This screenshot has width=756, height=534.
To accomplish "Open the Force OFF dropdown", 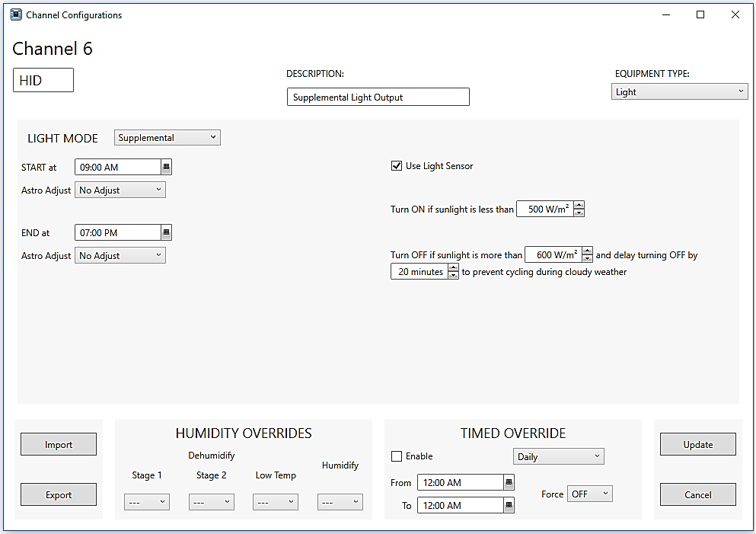I will click(x=590, y=494).
